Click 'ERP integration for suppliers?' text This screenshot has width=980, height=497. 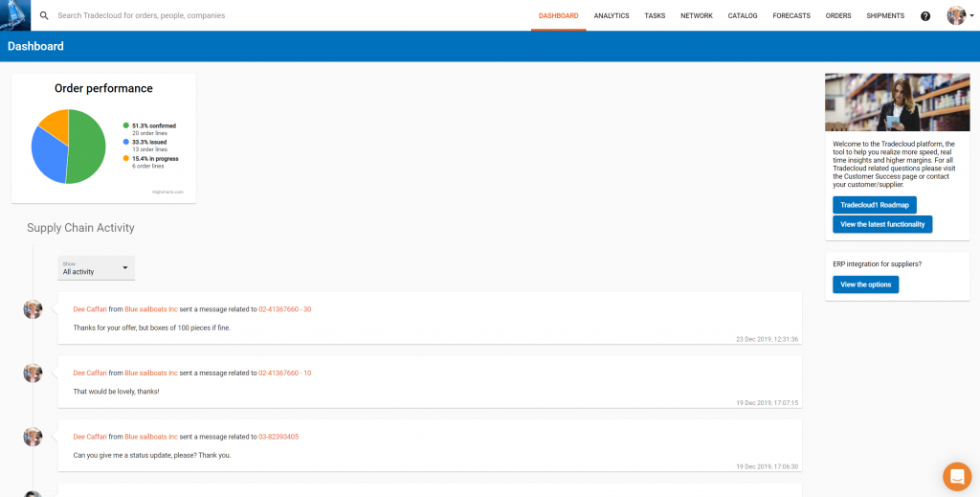coord(878,264)
